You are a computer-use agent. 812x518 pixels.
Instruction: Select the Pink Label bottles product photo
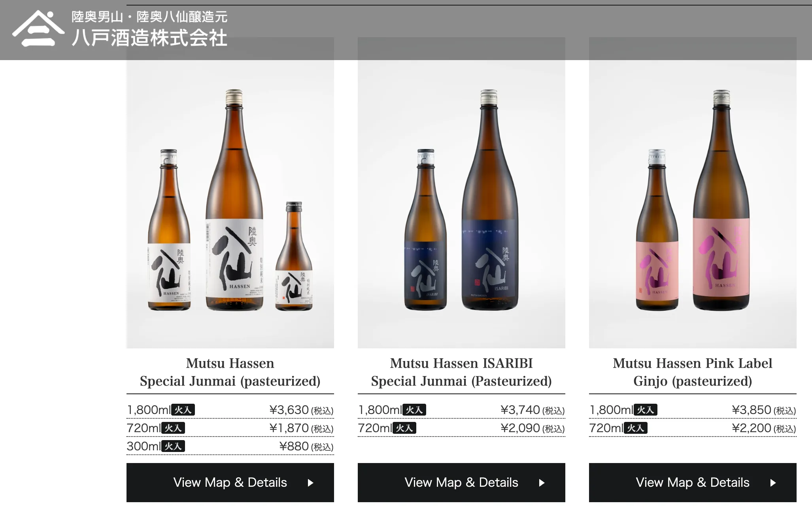click(693, 193)
